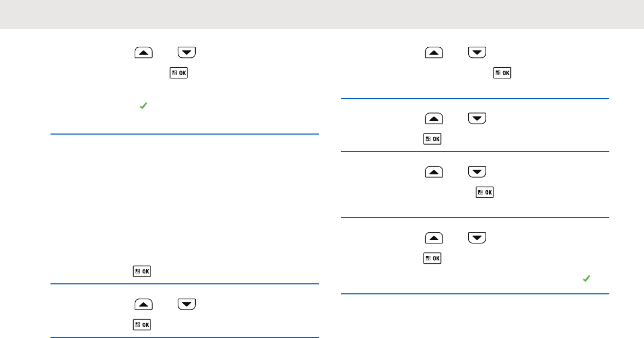The height and width of the screenshot is (338, 644).
Task: Click the topmost up arrow in left column
Action: pyautogui.click(x=144, y=53)
